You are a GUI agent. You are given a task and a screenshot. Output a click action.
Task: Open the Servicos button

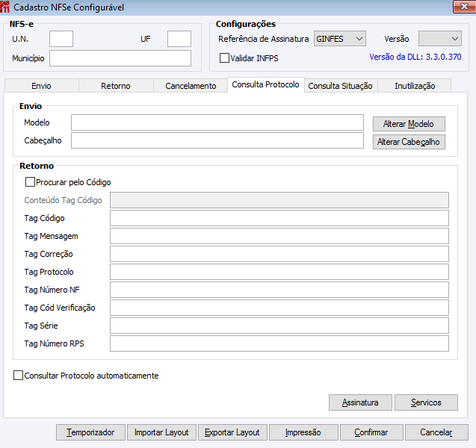coord(426,402)
